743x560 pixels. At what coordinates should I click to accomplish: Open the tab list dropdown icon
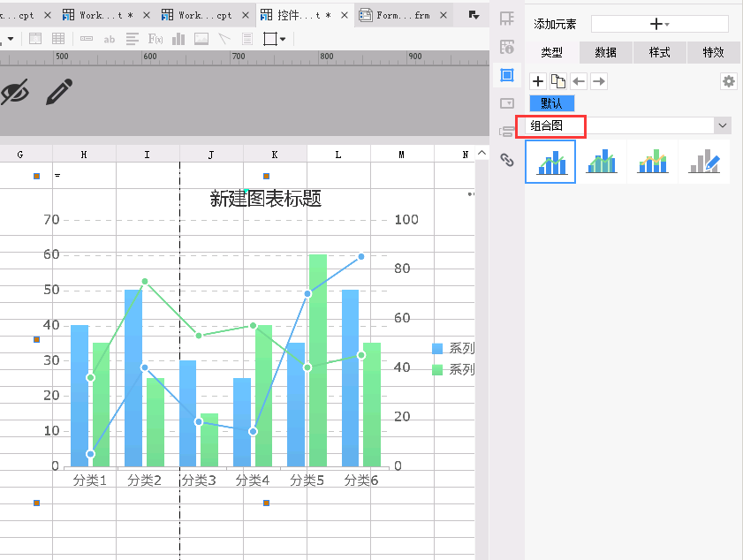tap(474, 15)
